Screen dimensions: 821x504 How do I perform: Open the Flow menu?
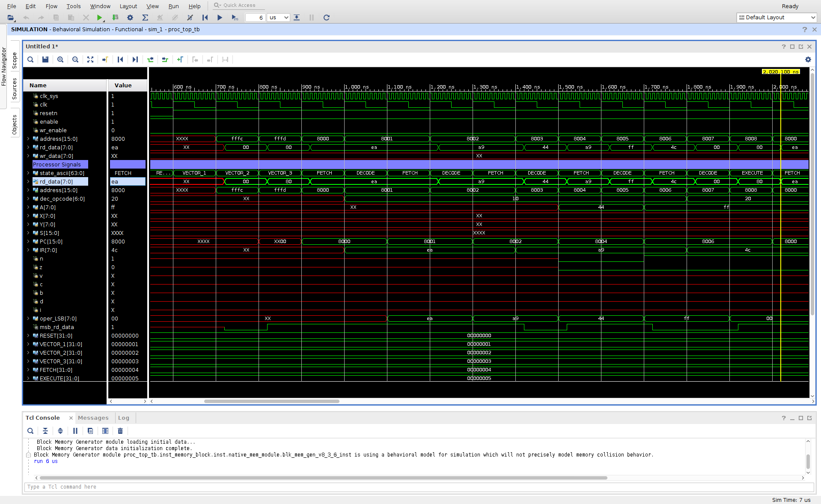(x=51, y=6)
